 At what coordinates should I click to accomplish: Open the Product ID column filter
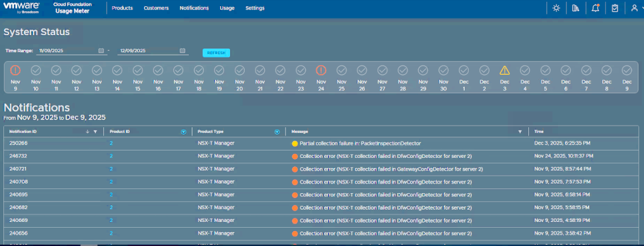183,132
